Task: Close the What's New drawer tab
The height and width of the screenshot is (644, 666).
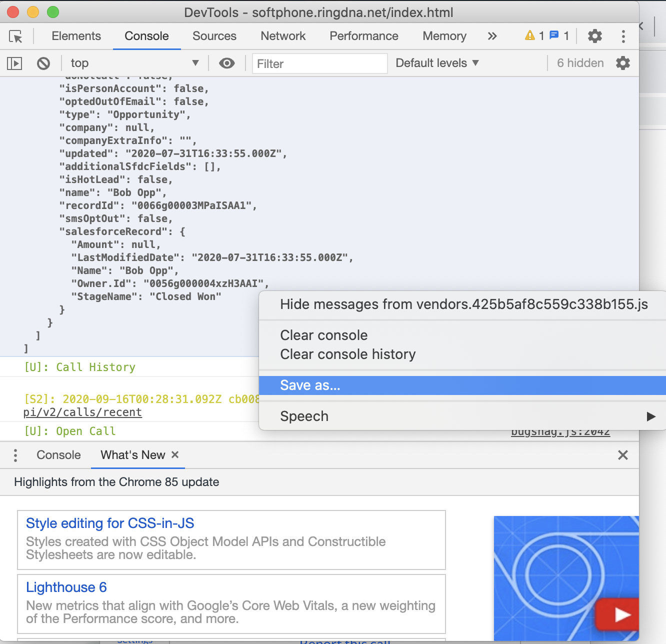Action: click(175, 454)
